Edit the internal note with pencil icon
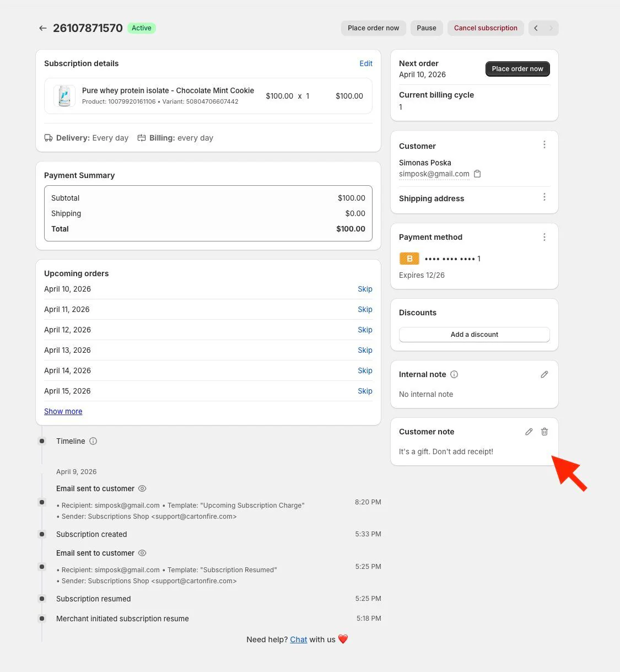This screenshot has width=620, height=672. pyautogui.click(x=544, y=374)
